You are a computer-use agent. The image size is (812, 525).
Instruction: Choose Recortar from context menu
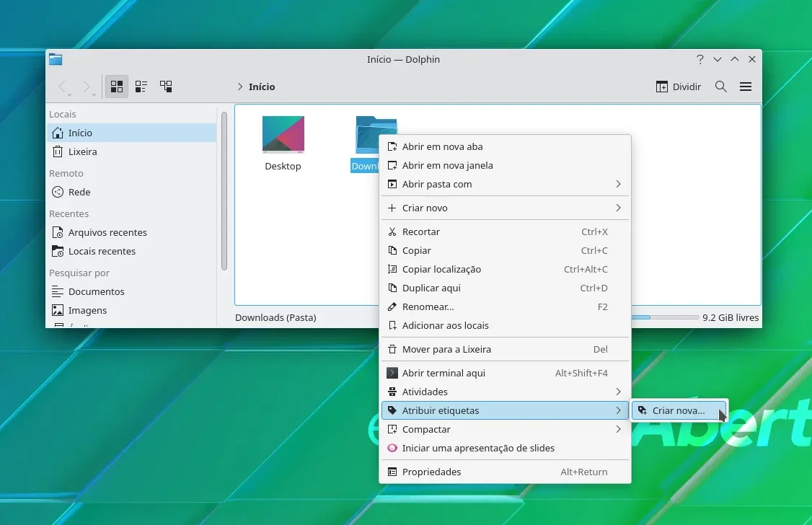[505, 231]
